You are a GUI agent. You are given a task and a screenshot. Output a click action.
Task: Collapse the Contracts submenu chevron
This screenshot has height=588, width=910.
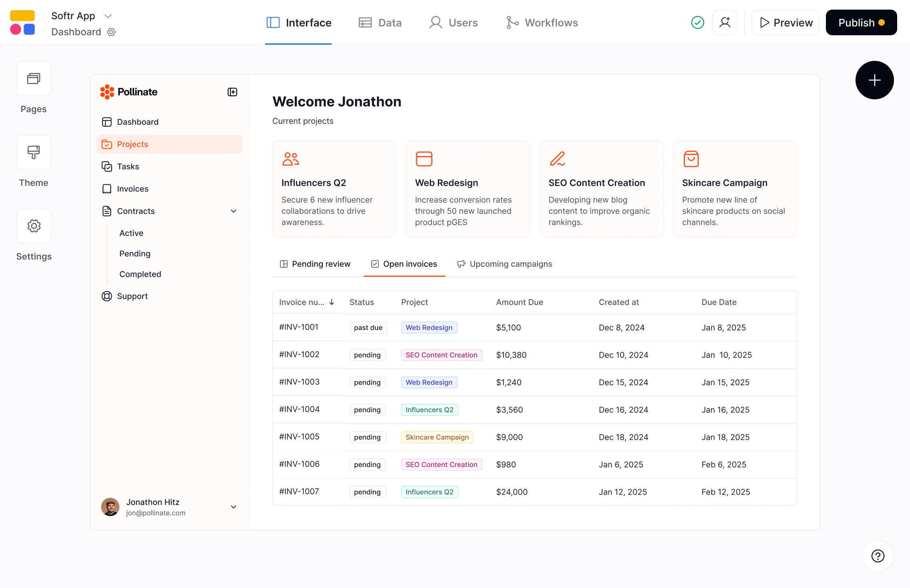[234, 211]
